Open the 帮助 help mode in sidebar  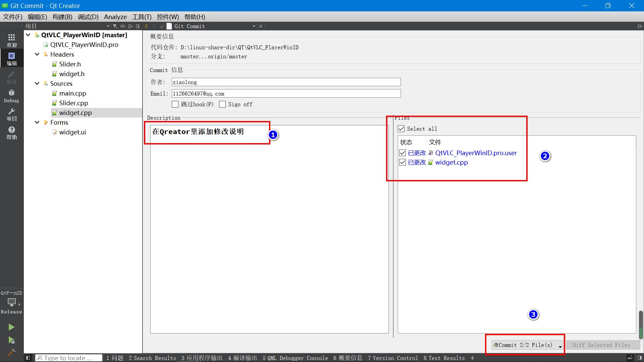point(11,133)
